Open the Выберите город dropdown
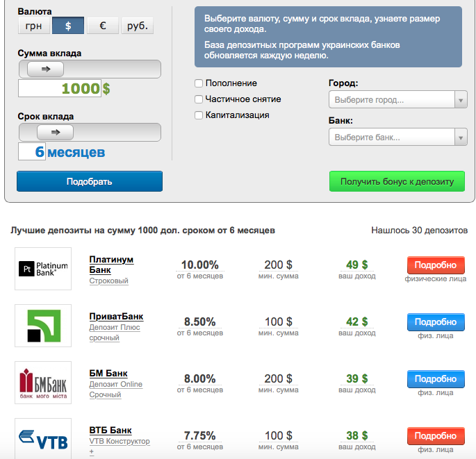The width and height of the screenshot is (476, 459). point(398,99)
